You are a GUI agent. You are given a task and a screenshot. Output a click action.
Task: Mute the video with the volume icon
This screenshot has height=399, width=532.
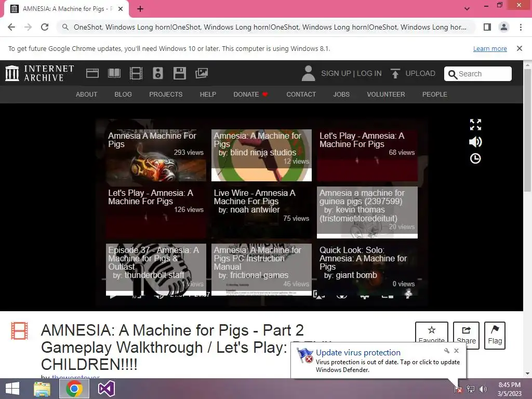pyautogui.click(x=475, y=142)
